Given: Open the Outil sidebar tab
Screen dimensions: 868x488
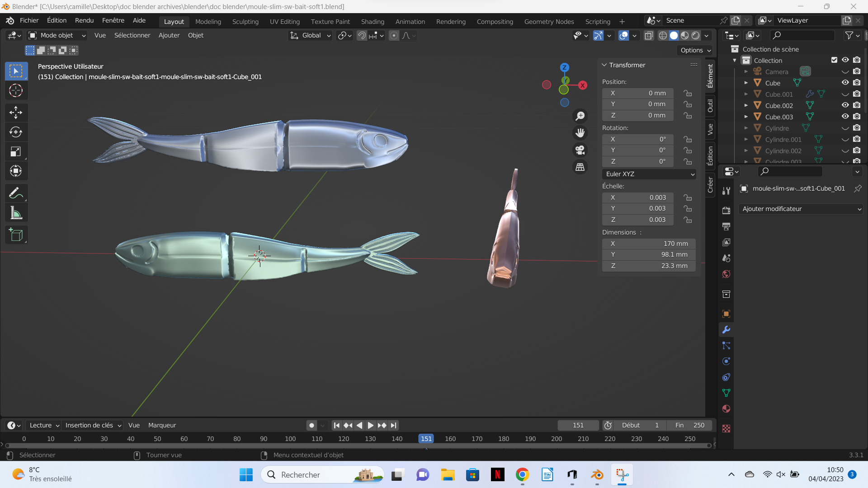Looking at the screenshot, I should 710,106.
